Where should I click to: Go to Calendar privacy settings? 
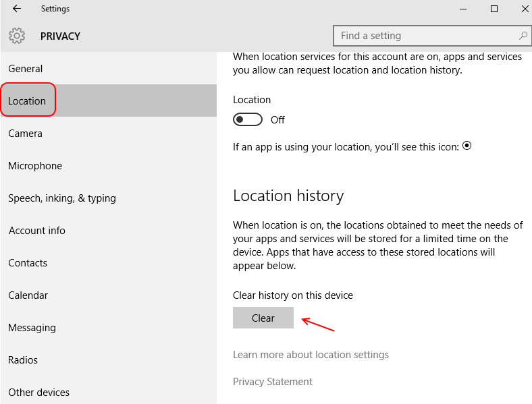tap(109, 295)
